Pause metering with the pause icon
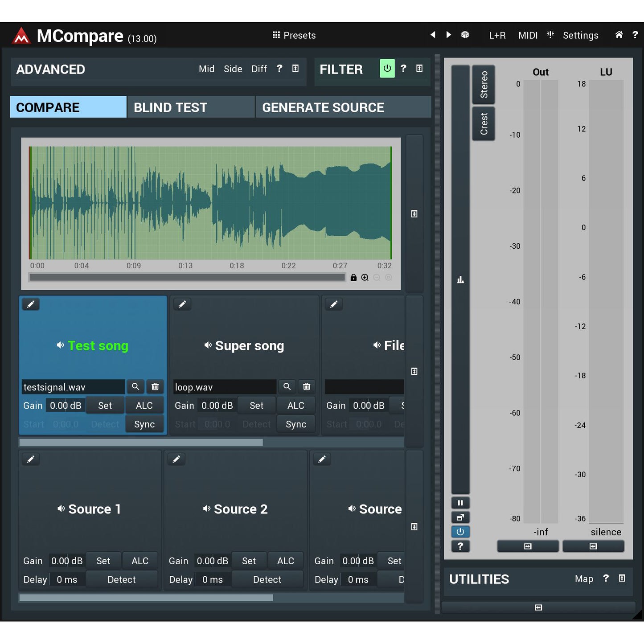The height and width of the screenshot is (644, 644). 460,502
